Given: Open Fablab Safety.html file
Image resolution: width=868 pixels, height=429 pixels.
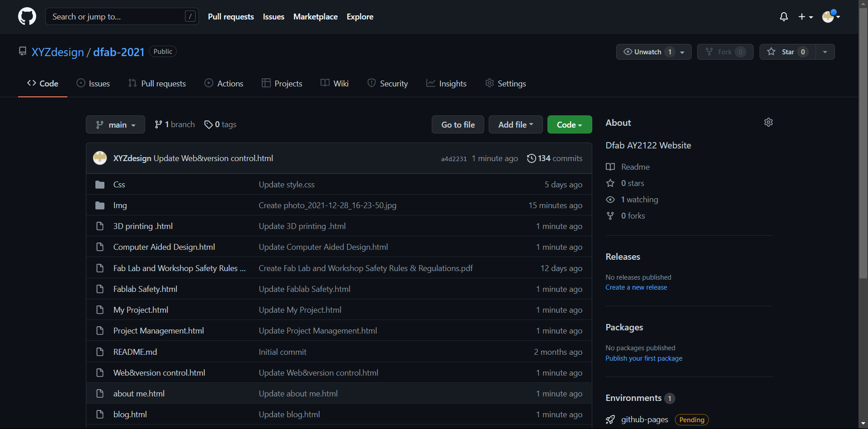Looking at the screenshot, I should 145,289.
